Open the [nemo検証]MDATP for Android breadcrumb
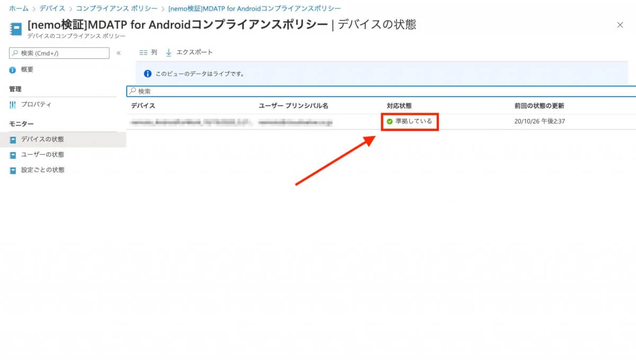 tap(255, 8)
